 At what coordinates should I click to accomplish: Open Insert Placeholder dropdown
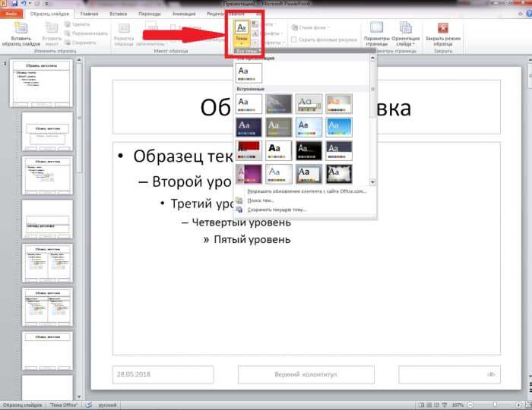click(151, 34)
